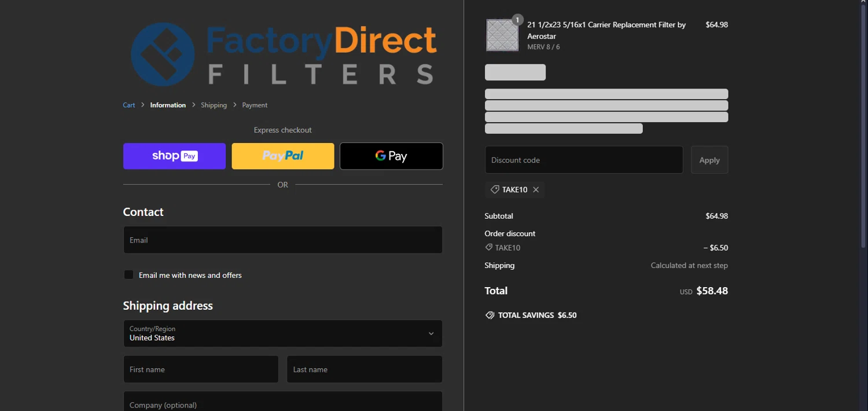Click the Discount code input
Viewport: 868px width, 411px height.
[584, 160]
